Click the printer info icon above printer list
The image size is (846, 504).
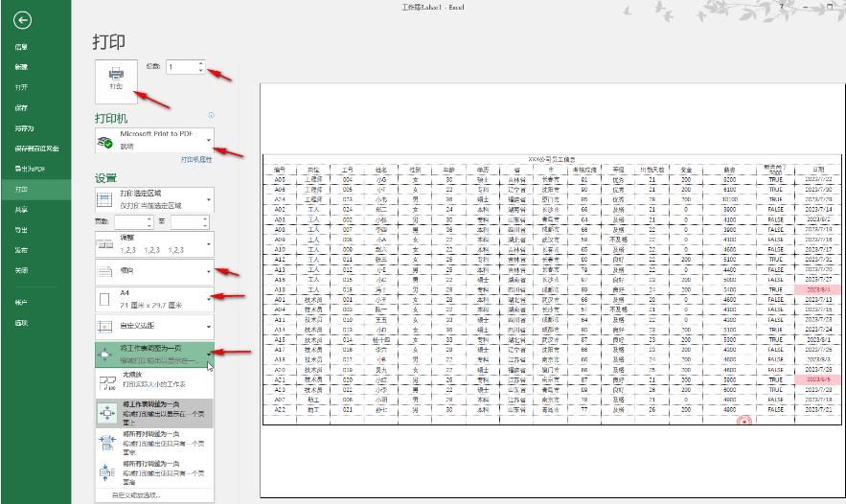[x=210, y=114]
